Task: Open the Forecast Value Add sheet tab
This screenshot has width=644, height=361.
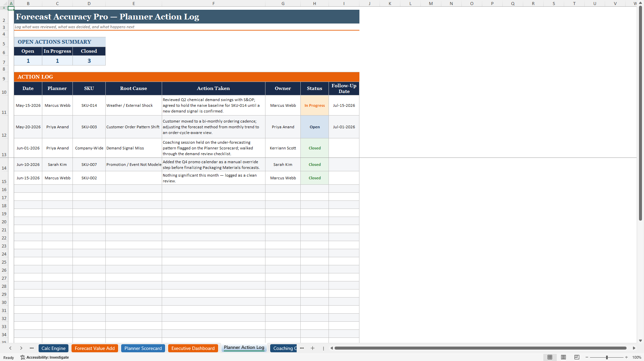Action: (x=95, y=348)
